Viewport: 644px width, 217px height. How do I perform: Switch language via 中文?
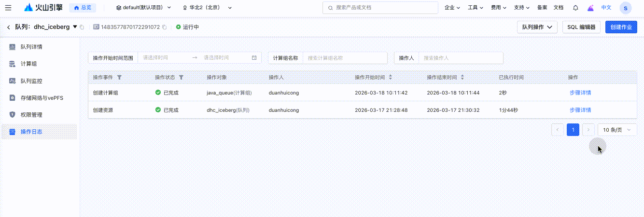pyautogui.click(x=606, y=8)
